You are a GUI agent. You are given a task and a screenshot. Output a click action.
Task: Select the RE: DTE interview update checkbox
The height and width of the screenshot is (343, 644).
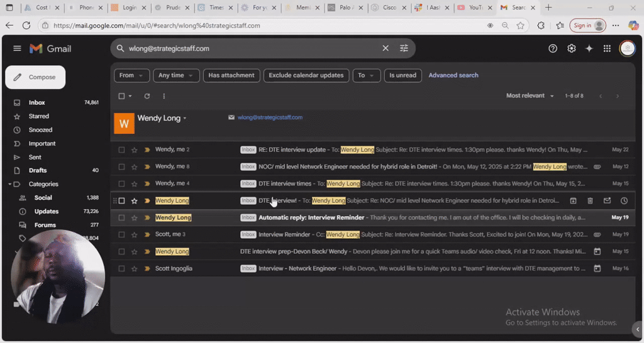coord(121,150)
